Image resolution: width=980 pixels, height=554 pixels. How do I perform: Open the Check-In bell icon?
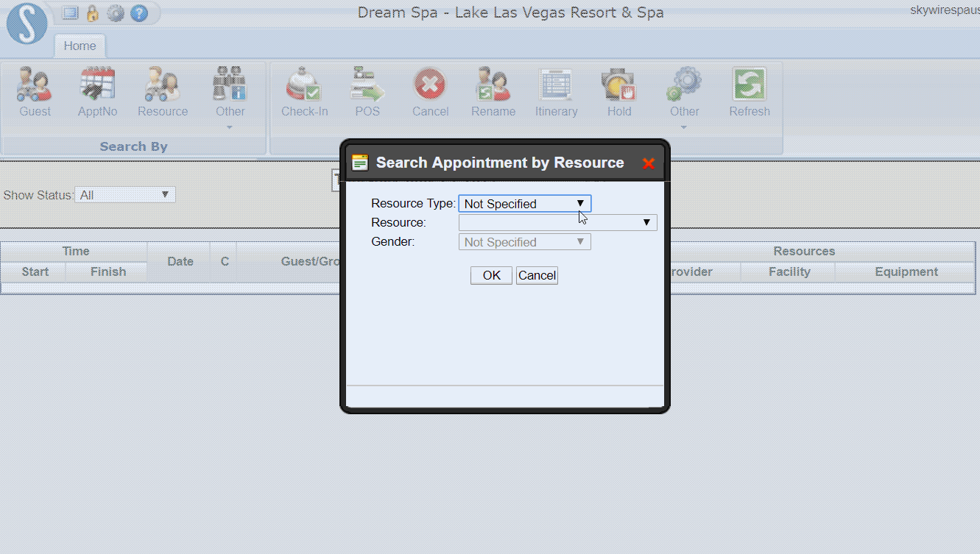pos(304,85)
